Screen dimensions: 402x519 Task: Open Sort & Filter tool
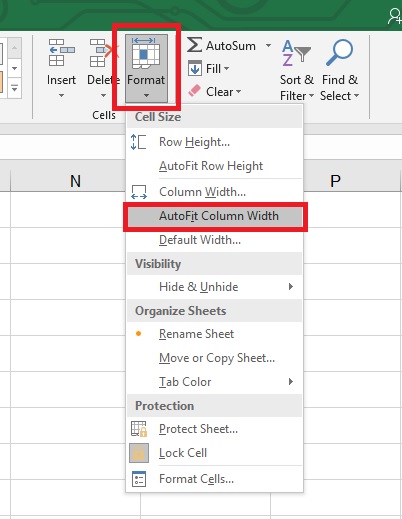coord(297,70)
